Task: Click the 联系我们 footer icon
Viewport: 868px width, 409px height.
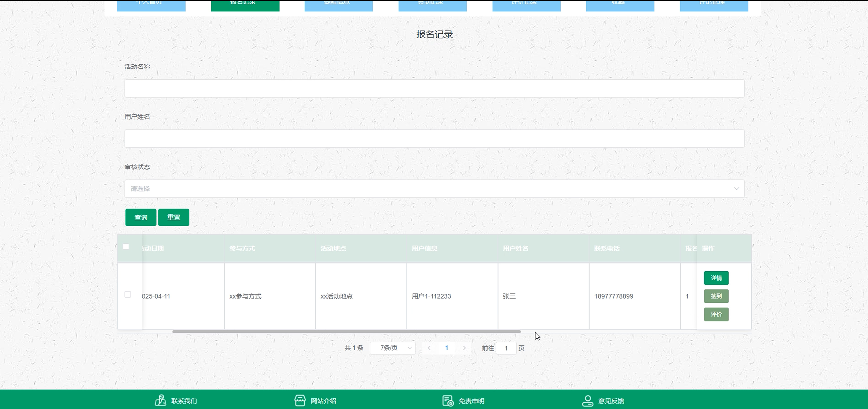Action: click(x=160, y=400)
